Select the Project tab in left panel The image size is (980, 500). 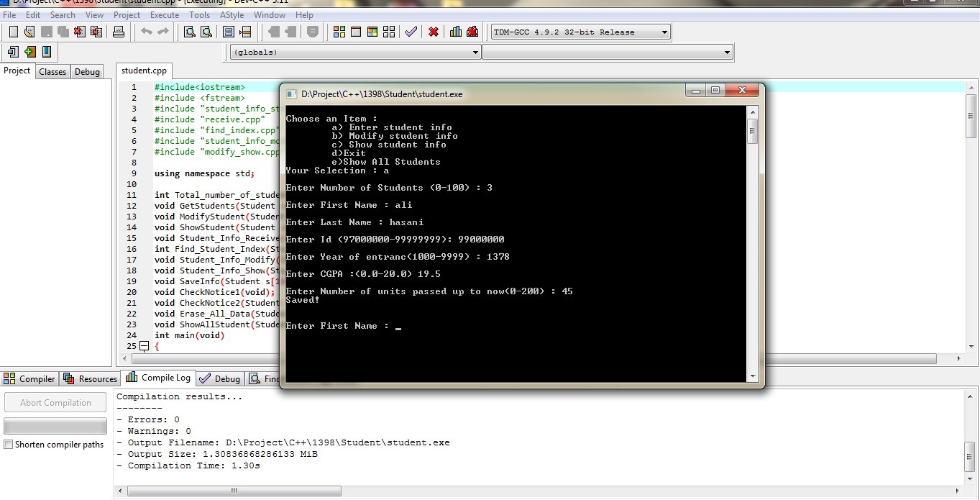(17, 71)
